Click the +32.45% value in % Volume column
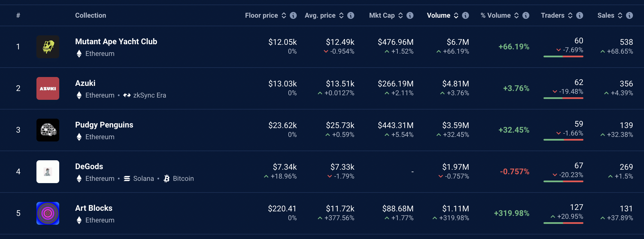Image resolution: width=644 pixels, height=239 pixels. click(x=514, y=130)
